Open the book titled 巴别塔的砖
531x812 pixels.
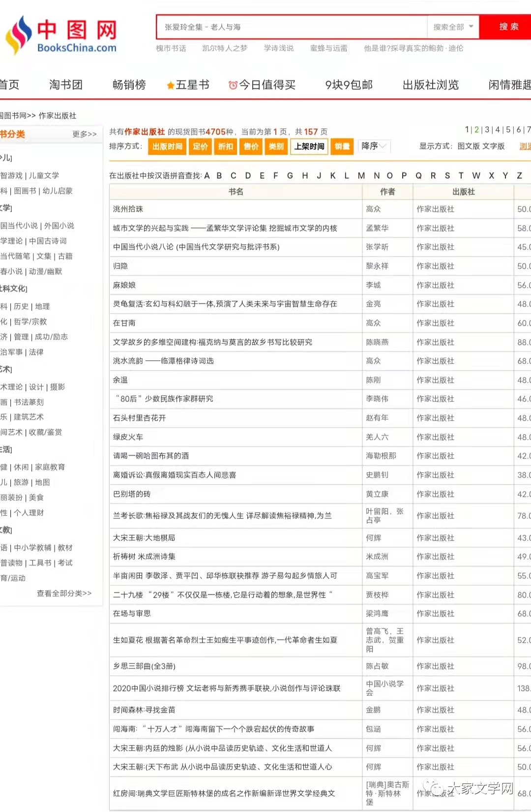click(x=132, y=494)
